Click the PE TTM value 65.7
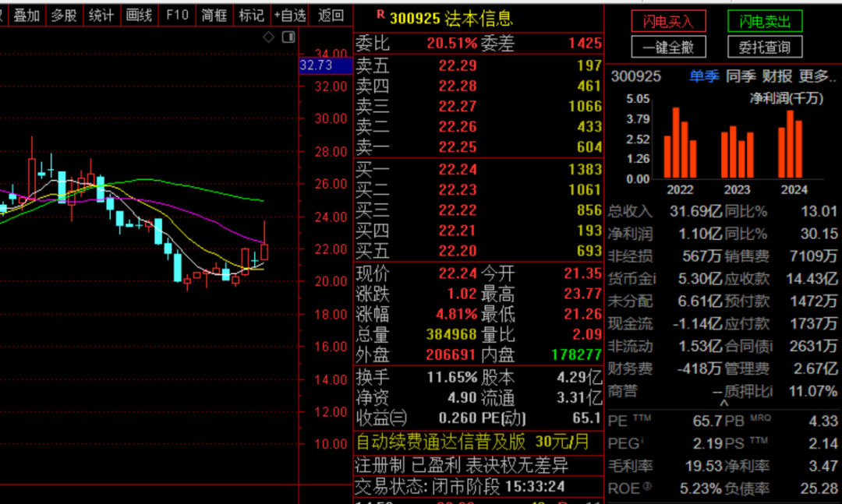This screenshot has width=842, height=504. pyautogui.click(x=707, y=421)
